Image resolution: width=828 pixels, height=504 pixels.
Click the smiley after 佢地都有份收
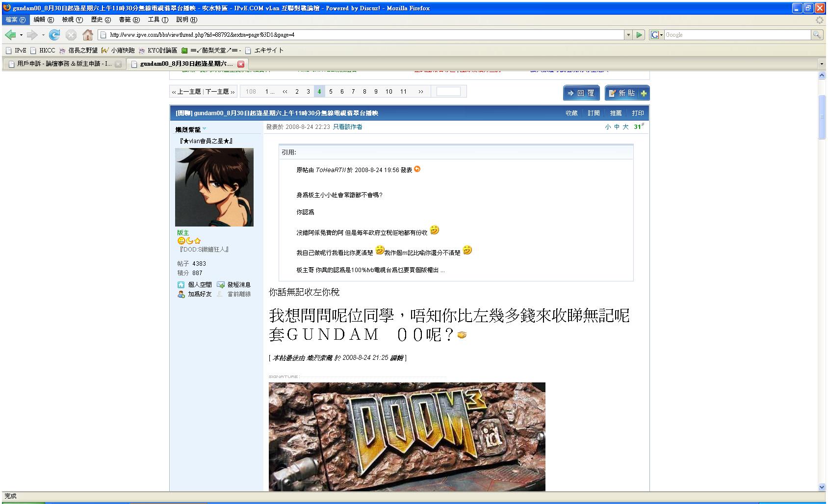click(435, 230)
